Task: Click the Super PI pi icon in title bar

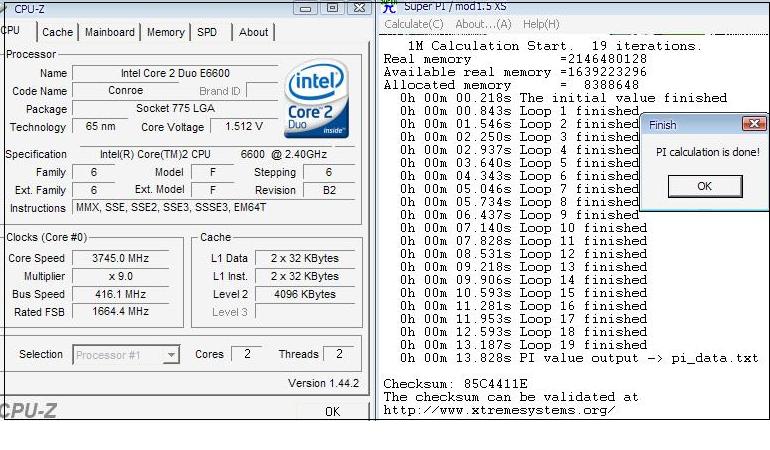Action: [389, 7]
